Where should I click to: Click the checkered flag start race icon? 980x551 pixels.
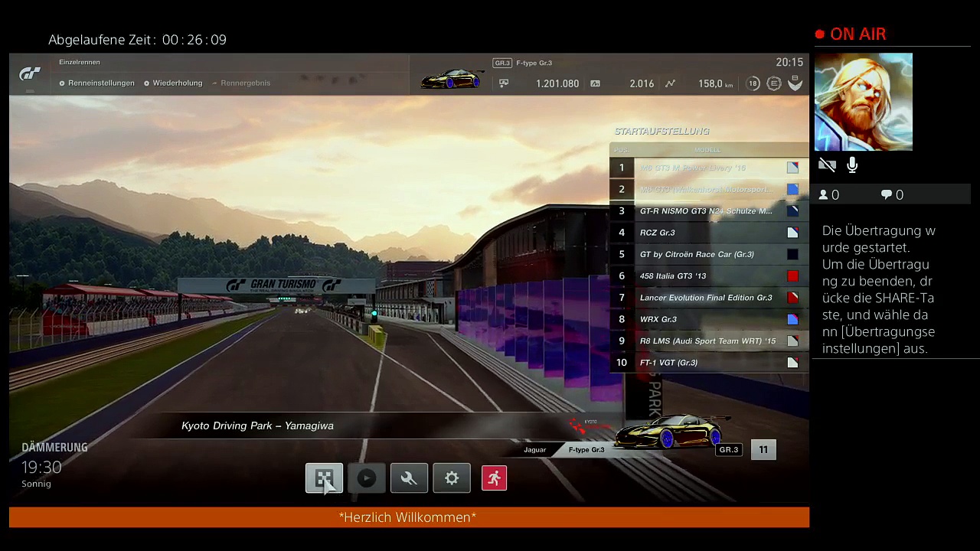point(324,478)
